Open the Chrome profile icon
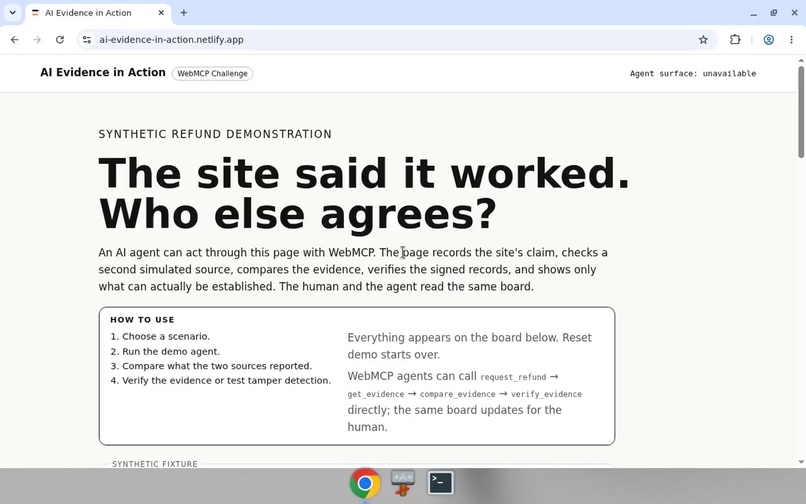806x504 pixels. point(768,40)
